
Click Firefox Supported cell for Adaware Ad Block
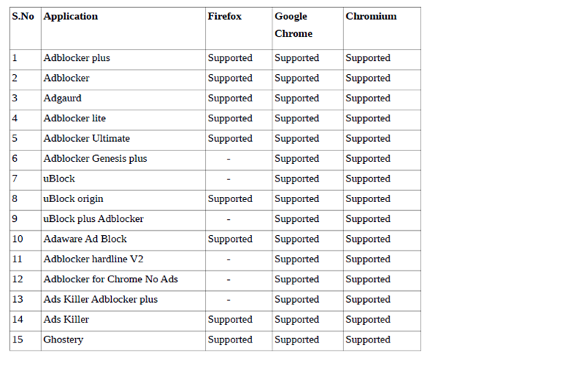[x=229, y=239]
